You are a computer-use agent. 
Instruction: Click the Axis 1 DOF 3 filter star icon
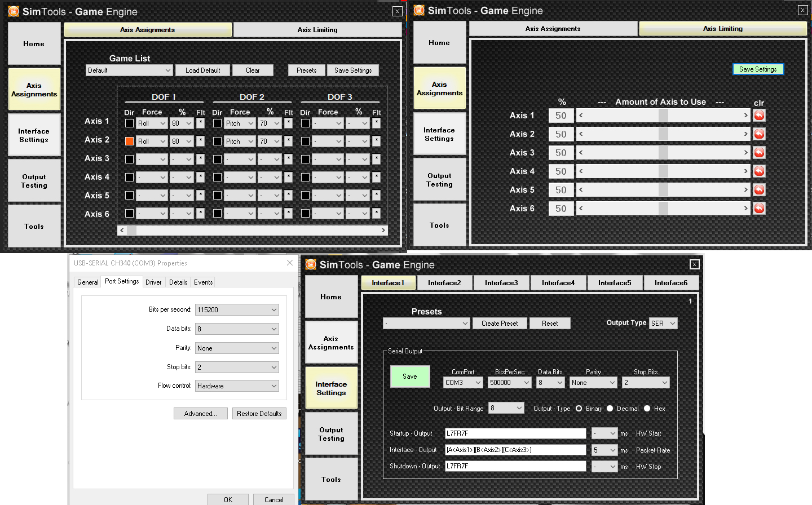pos(377,123)
